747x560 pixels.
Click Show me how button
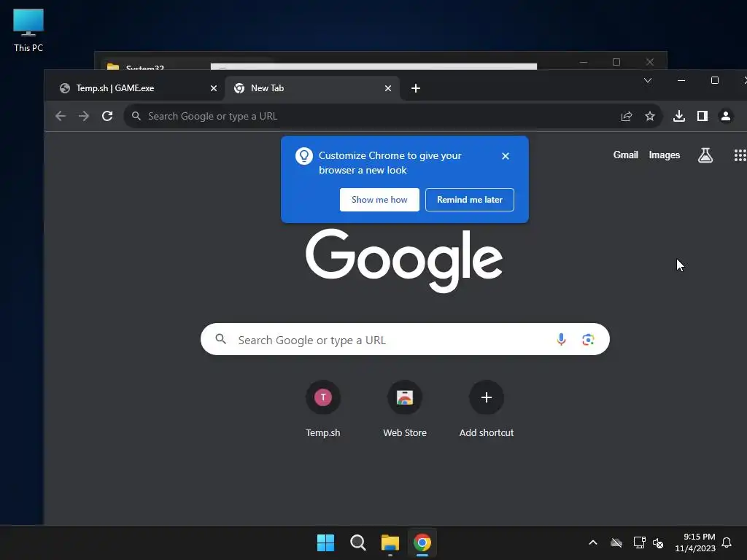379,200
